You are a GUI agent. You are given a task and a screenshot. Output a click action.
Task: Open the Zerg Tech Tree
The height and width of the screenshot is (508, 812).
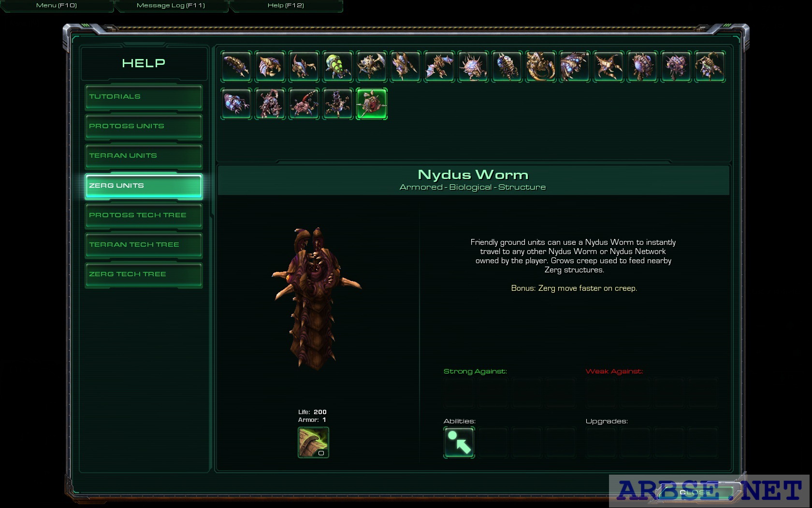click(x=144, y=275)
